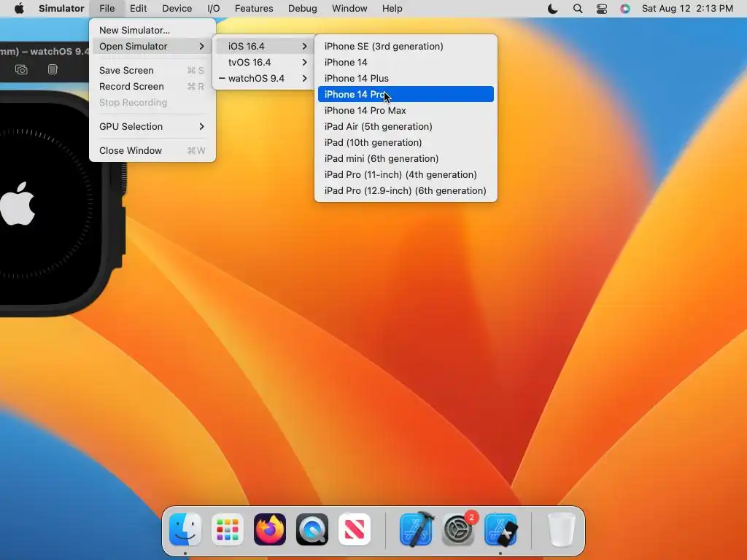This screenshot has width=747, height=560.
Task: Click the screenshot camera icon in simulator window
Action: pos(21,69)
